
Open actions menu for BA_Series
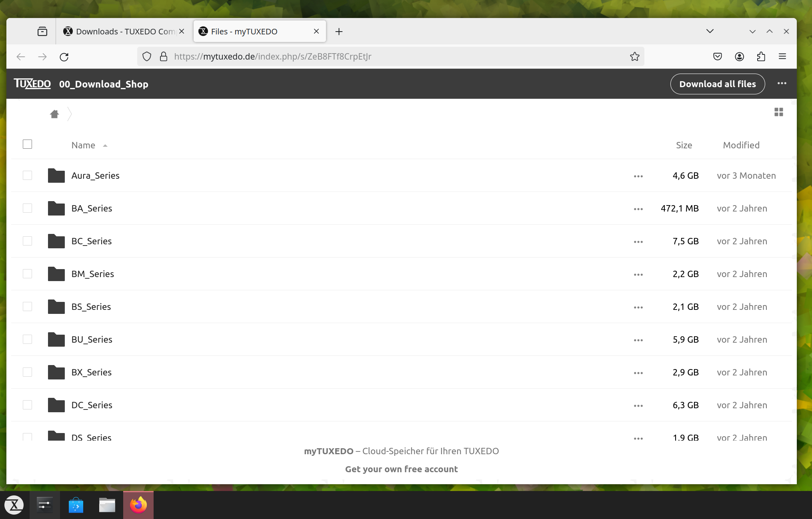coord(638,209)
